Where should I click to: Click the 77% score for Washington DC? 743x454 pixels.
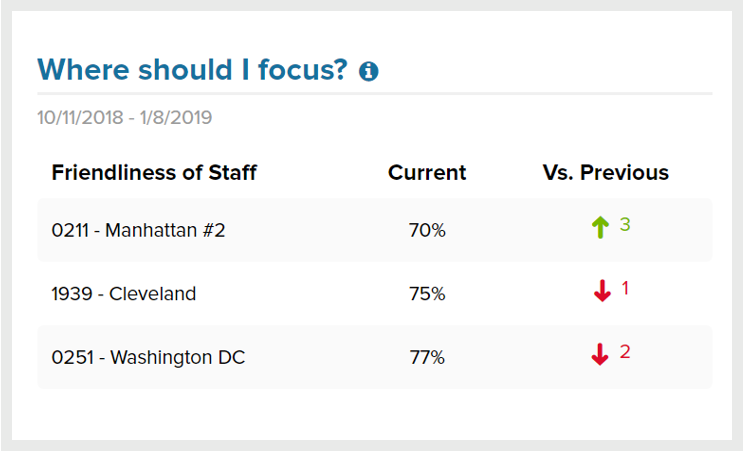[x=427, y=357]
